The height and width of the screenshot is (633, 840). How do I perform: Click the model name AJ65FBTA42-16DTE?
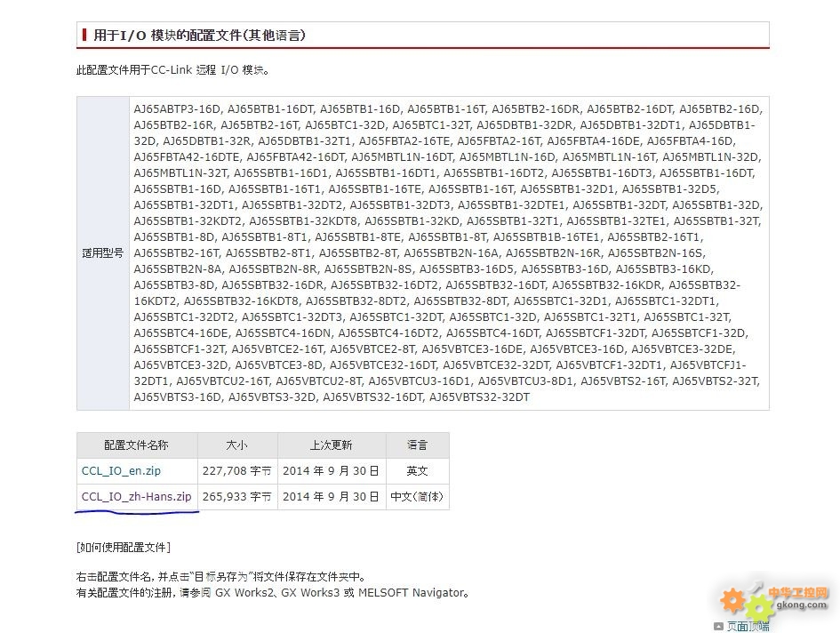(x=188, y=157)
